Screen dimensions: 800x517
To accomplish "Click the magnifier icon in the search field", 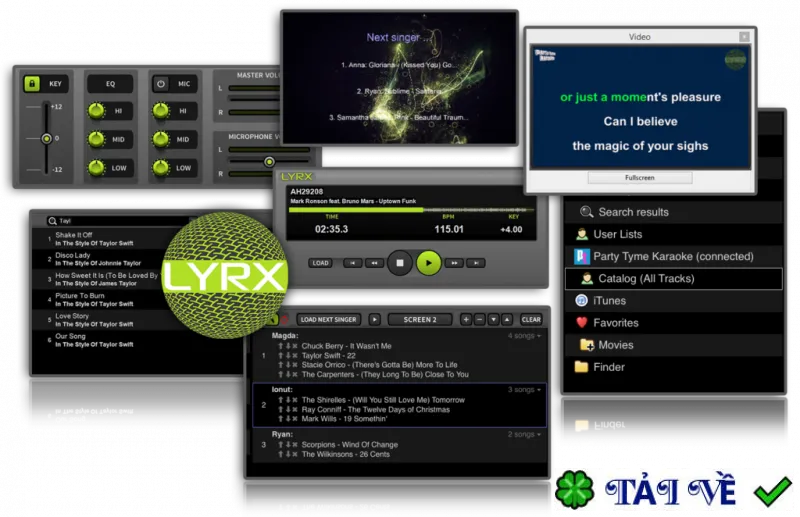I will [52, 221].
